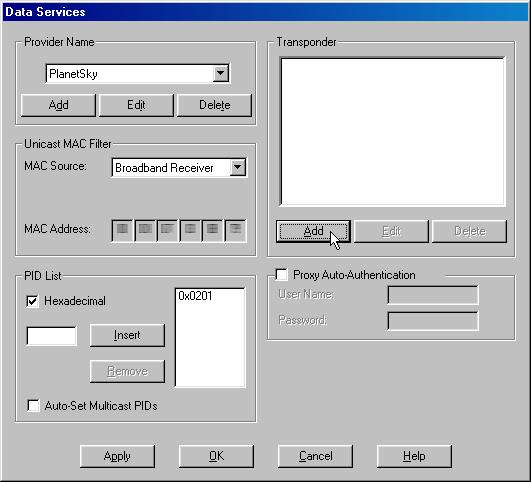This screenshot has width=531, height=482.
Task: Select 0x0201 entry in PID list
Action: click(x=195, y=296)
